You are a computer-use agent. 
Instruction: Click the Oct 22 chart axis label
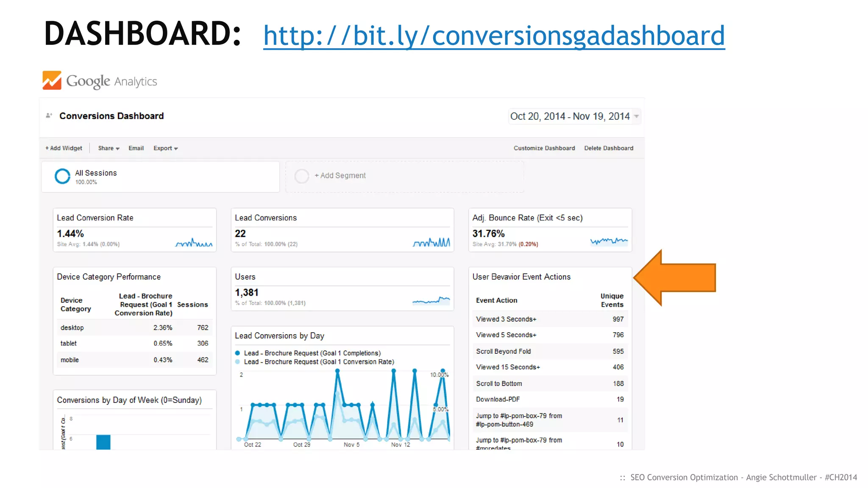click(x=253, y=444)
